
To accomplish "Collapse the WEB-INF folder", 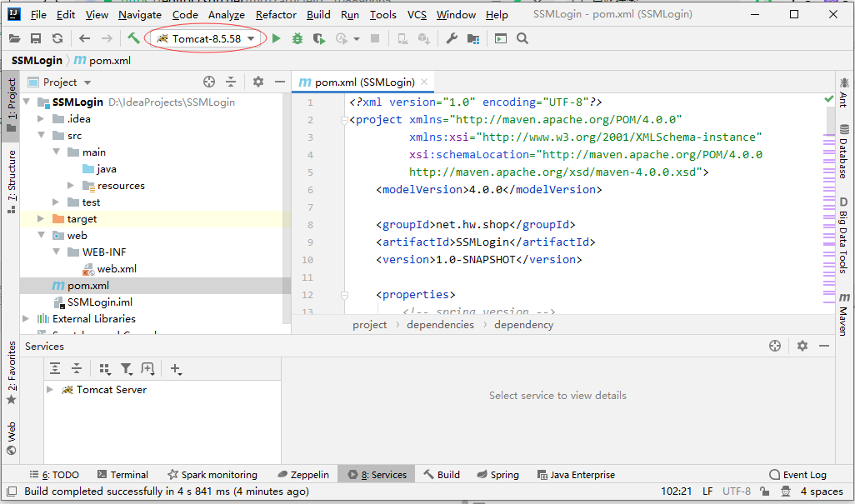I will tap(56, 252).
